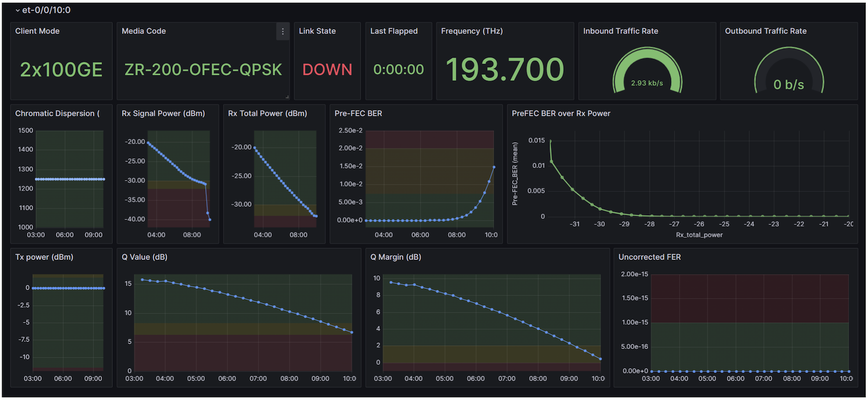Click the 2x100GE client mode value
Viewport: 868px width, 400px height.
(61, 69)
